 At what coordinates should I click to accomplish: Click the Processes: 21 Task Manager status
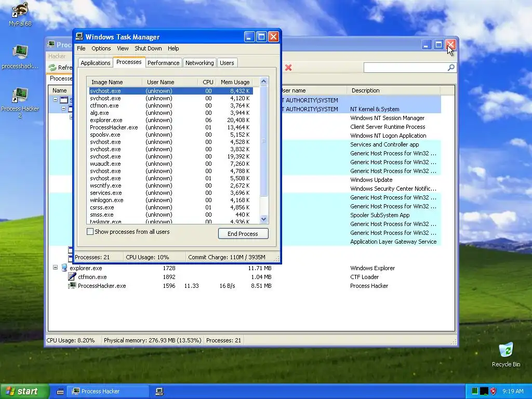pos(92,257)
